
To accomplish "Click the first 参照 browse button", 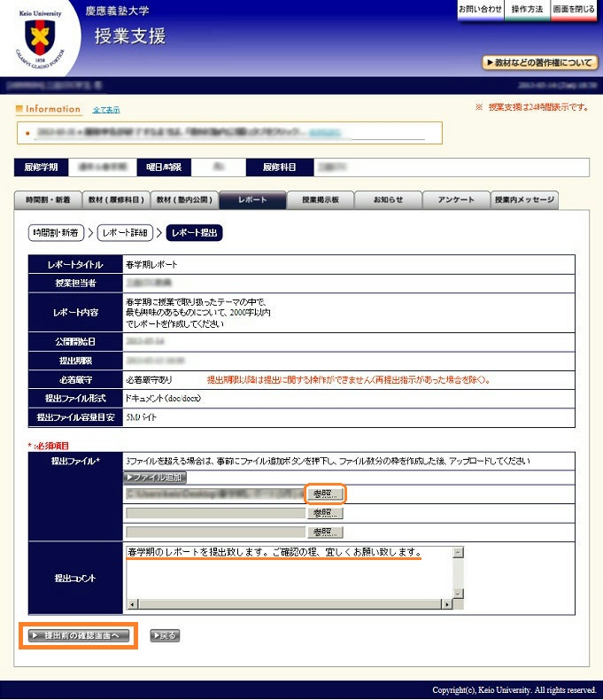I will click(324, 494).
